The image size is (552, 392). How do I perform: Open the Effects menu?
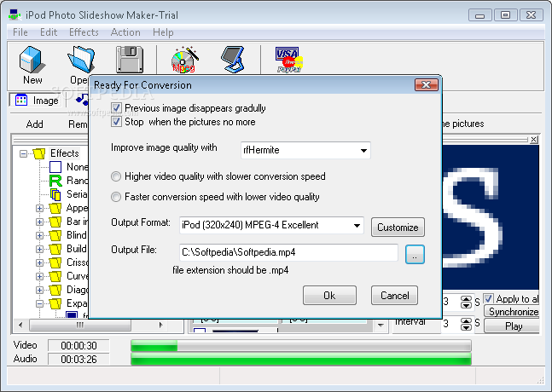(x=84, y=32)
